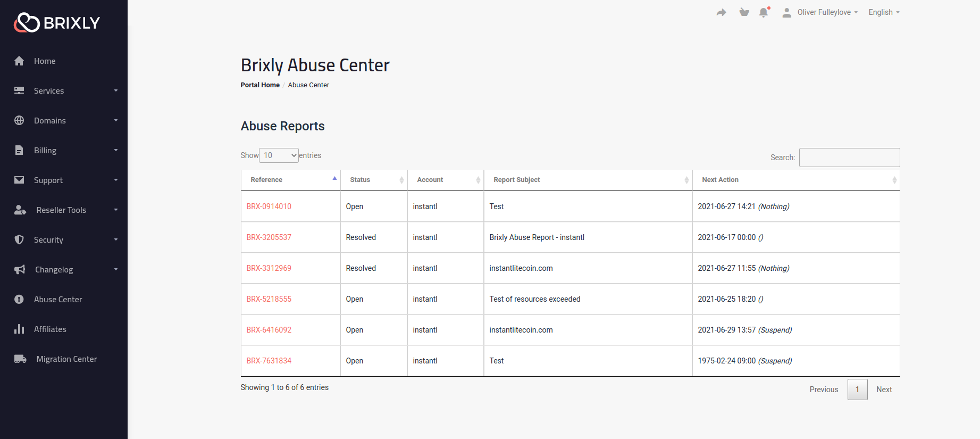Follow the Portal Home breadcrumb link
This screenshot has width=980, height=439.
pyautogui.click(x=260, y=85)
